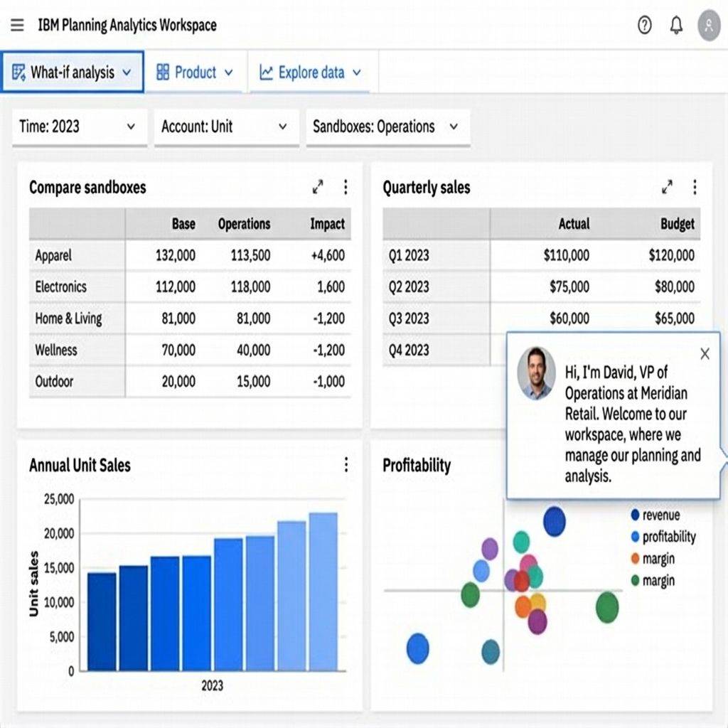This screenshot has height=728, width=728.
Task: Open the notifications bell
Action: point(676,26)
